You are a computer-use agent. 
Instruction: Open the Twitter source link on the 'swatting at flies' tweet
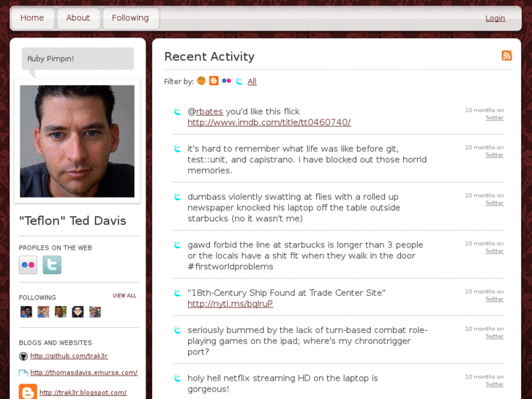pyautogui.click(x=495, y=203)
